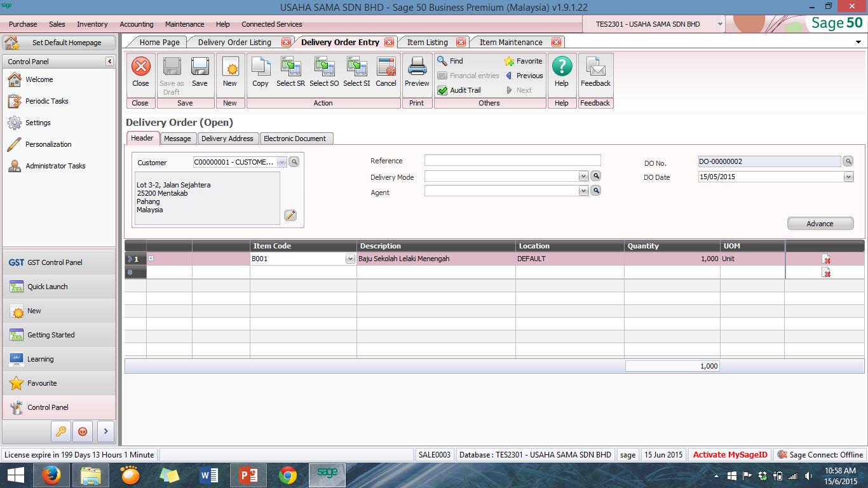Click DO No. search magnifier icon
Screen dimensions: 868x488
pos(848,161)
